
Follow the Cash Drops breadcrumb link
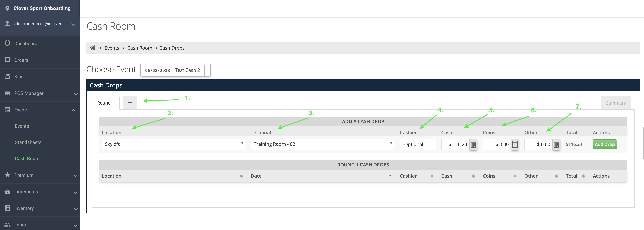[x=172, y=48]
